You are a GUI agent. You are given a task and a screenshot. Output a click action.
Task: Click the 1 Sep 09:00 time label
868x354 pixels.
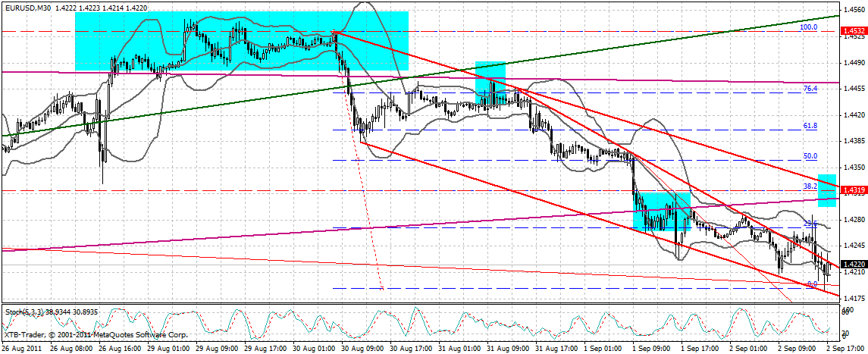pos(652,349)
